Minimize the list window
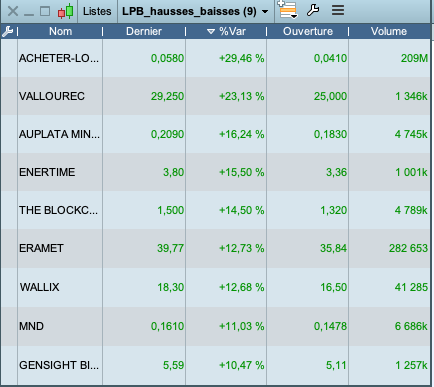 click(29, 15)
